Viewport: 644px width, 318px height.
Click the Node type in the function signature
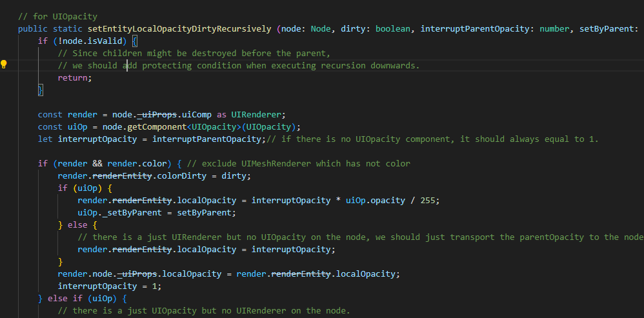point(321,28)
